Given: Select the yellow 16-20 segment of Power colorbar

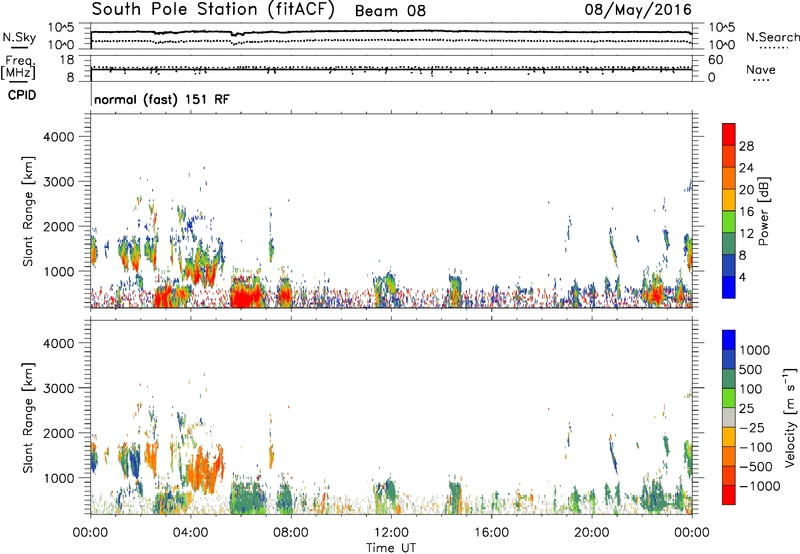Looking at the screenshot, I should [729, 200].
